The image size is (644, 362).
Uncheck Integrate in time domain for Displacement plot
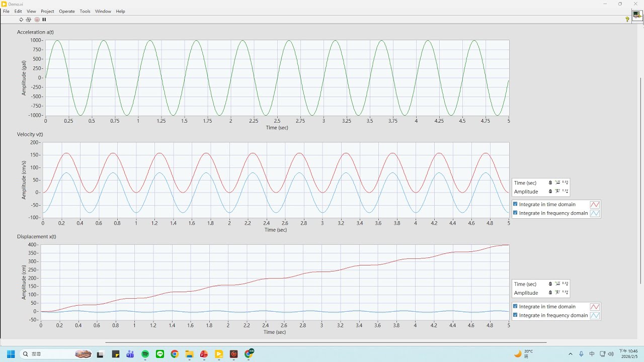515,306
